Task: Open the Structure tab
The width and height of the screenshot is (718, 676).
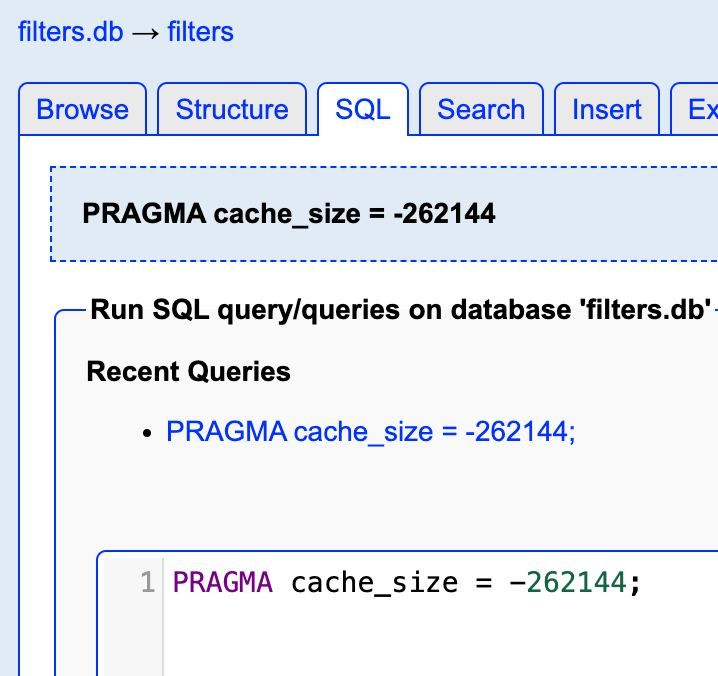Action: click(232, 110)
